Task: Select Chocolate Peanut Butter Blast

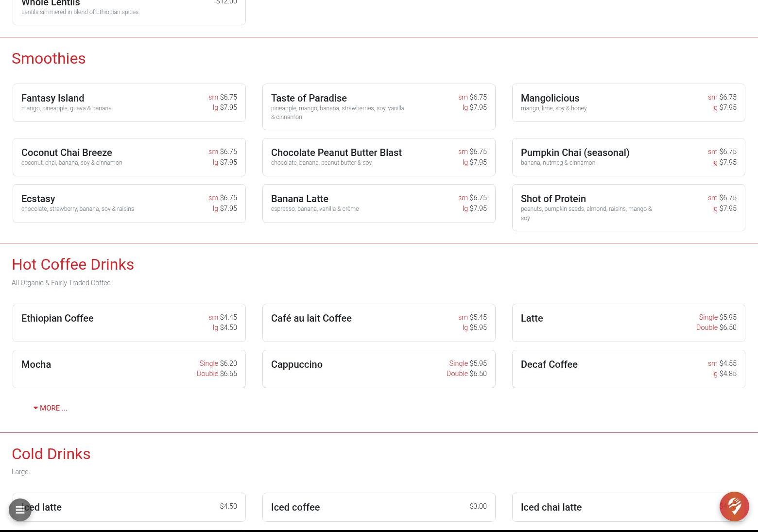Action: [x=379, y=157]
